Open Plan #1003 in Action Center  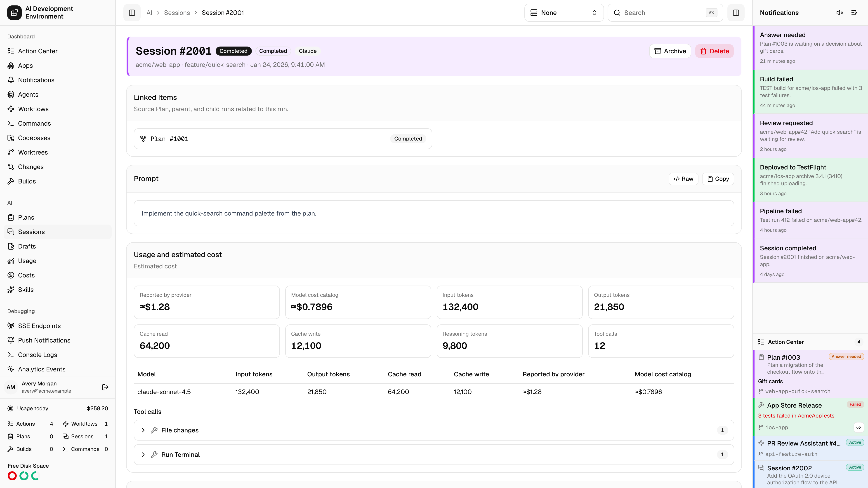coord(810,374)
